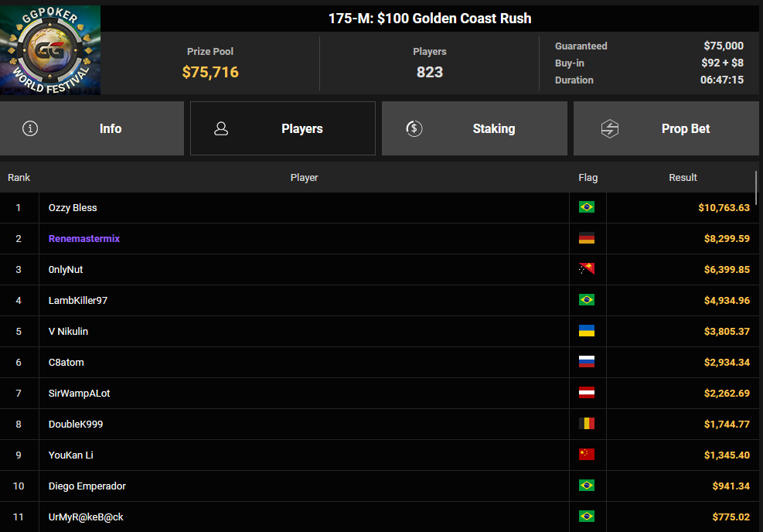
Task: Select player V Nikulin
Action: click(68, 332)
